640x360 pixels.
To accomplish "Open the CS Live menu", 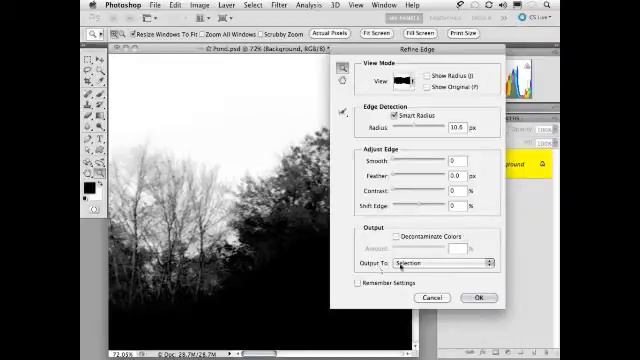I will [534, 18].
